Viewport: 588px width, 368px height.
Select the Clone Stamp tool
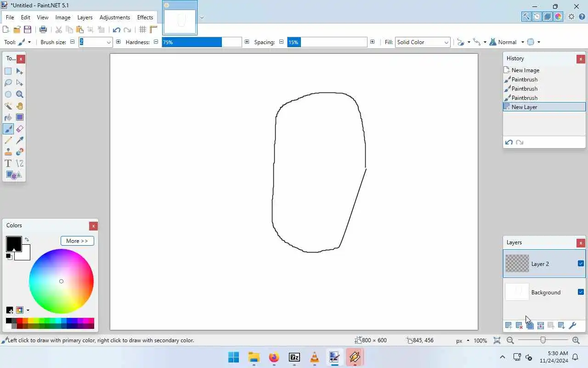[x=8, y=152]
